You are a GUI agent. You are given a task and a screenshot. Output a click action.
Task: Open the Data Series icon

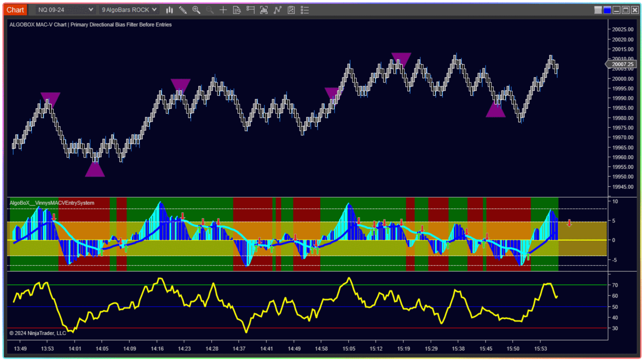[264, 10]
